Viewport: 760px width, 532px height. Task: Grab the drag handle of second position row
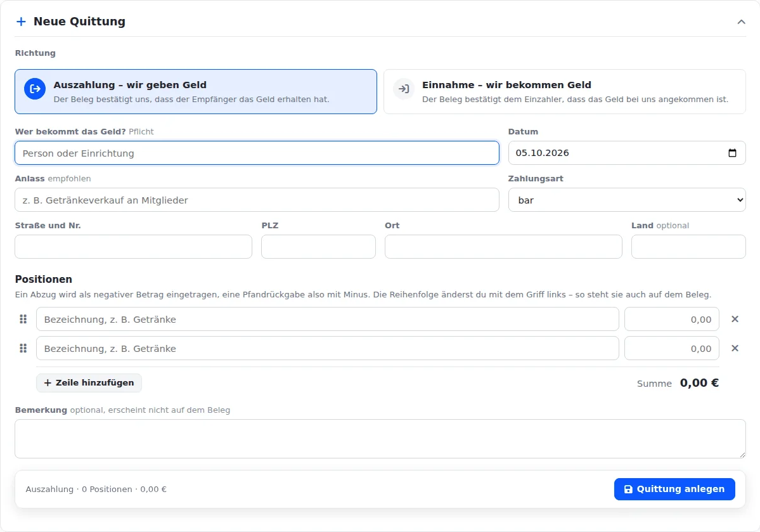pos(23,348)
